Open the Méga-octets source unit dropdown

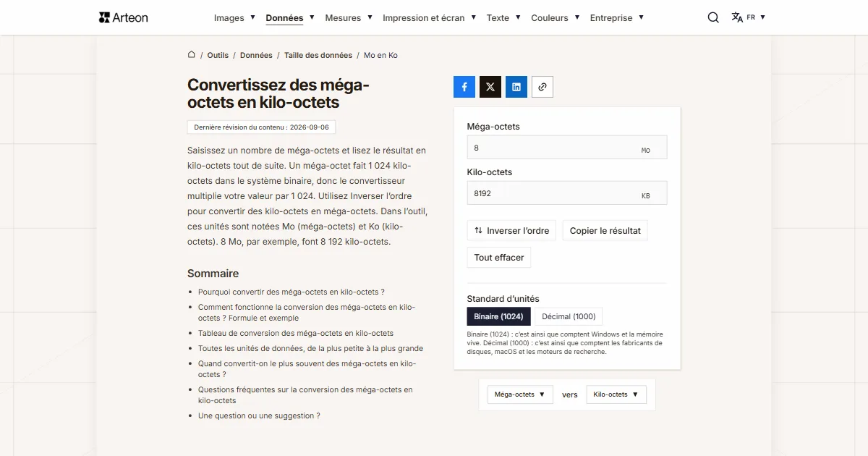pyautogui.click(x=520, y=394)
